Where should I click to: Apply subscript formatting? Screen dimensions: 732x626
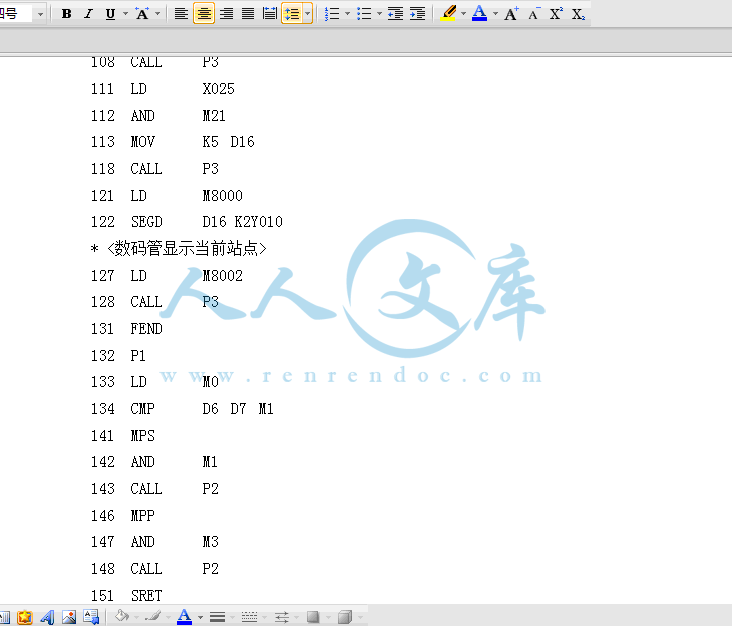[x=578, y=14]
